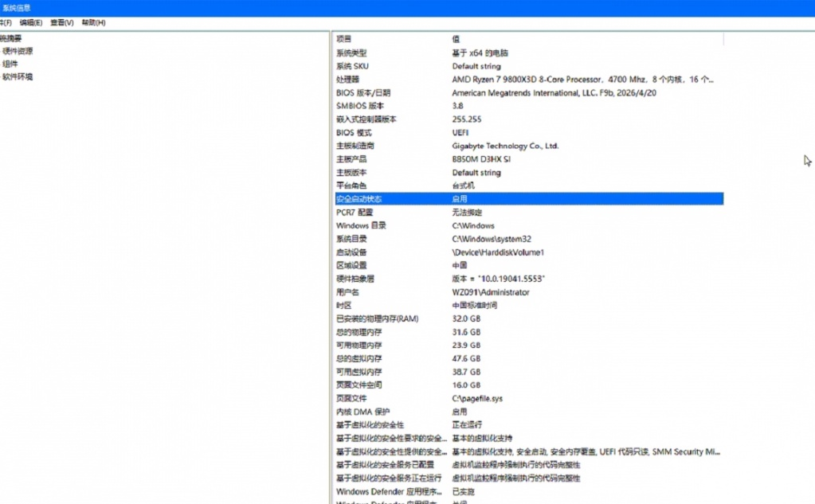Click the 正在运行 value for 基于虚拟化的安全性
The height and width of the screenshot is (504, 815).
tap(467, 425)
